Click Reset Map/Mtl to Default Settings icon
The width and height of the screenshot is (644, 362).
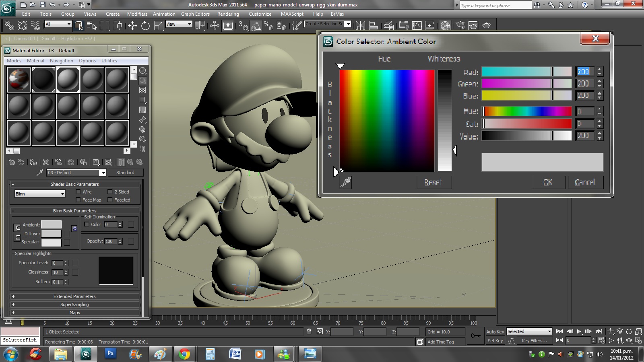(46, 162)
